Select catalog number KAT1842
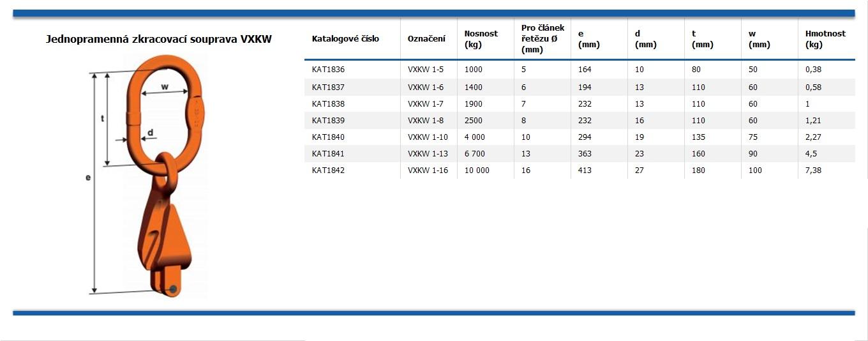868x341 pixels. coord(328,170)
